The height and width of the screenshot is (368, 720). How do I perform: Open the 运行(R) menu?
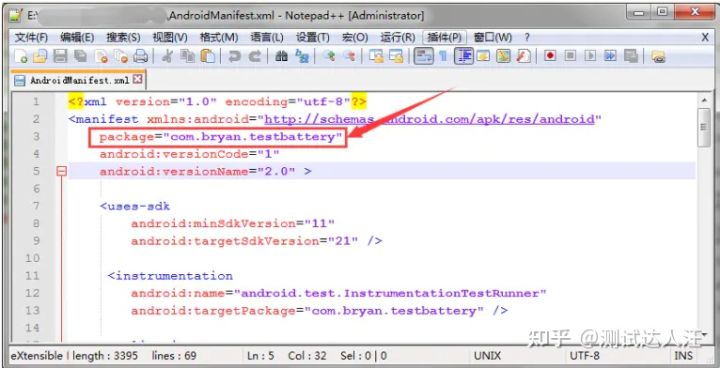397,37
